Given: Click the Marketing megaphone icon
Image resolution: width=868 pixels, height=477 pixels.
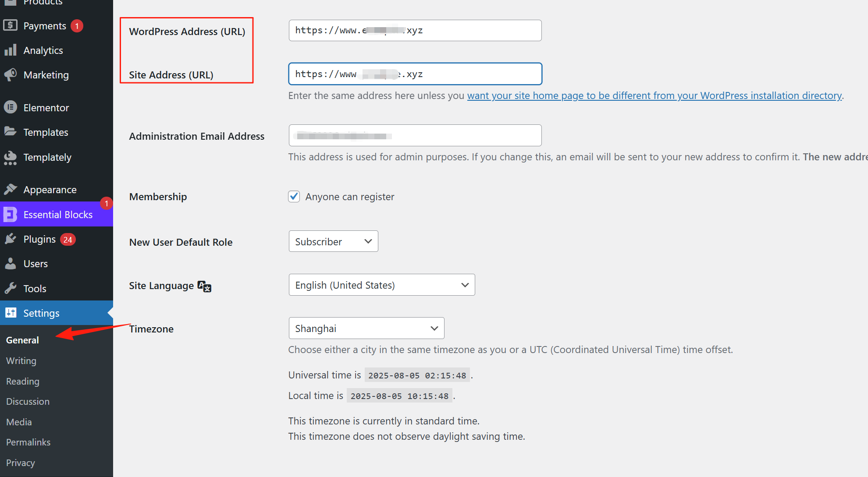Looking at the screenshot, I should point(10,75).
